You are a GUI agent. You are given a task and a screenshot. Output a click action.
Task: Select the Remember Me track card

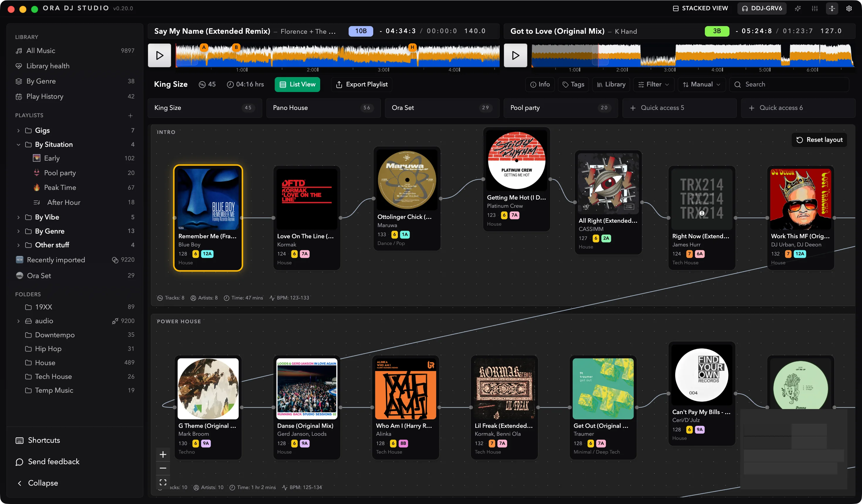click(x=208, y=218)
